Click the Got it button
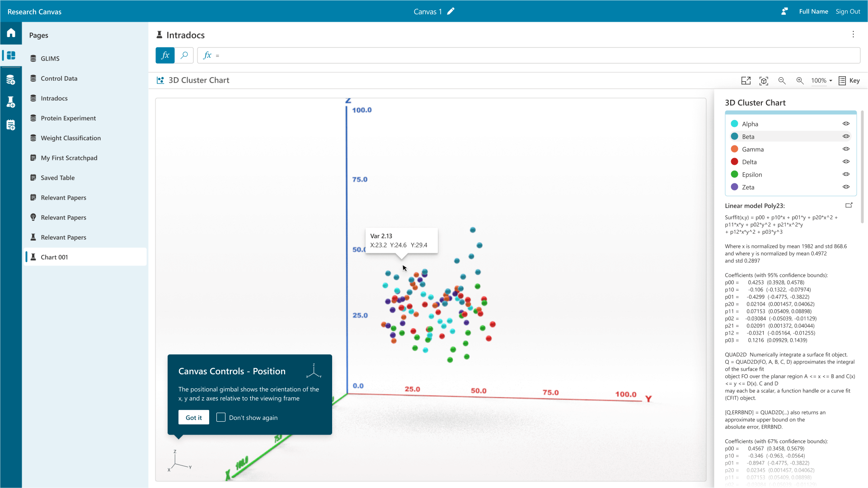Viewport: 868px width, 488px height. pos(193,417)
